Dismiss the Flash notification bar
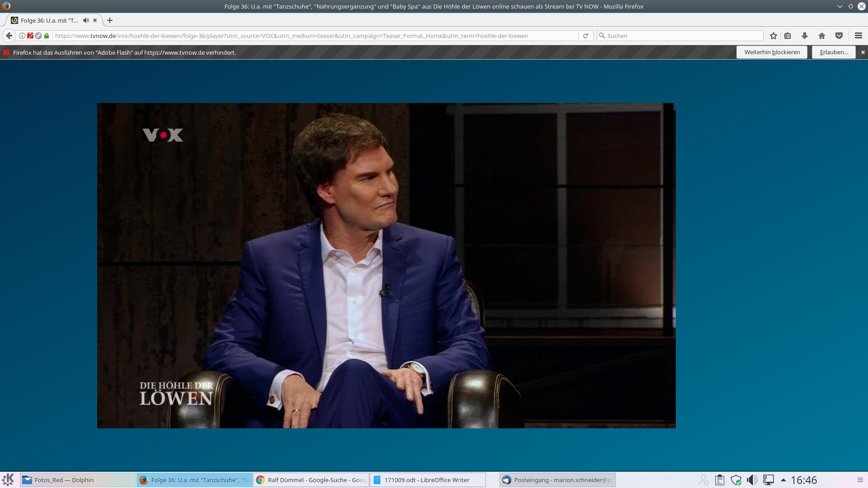This screenshot has width=868, height=488. pyautogui.click(x=863, y=52)
